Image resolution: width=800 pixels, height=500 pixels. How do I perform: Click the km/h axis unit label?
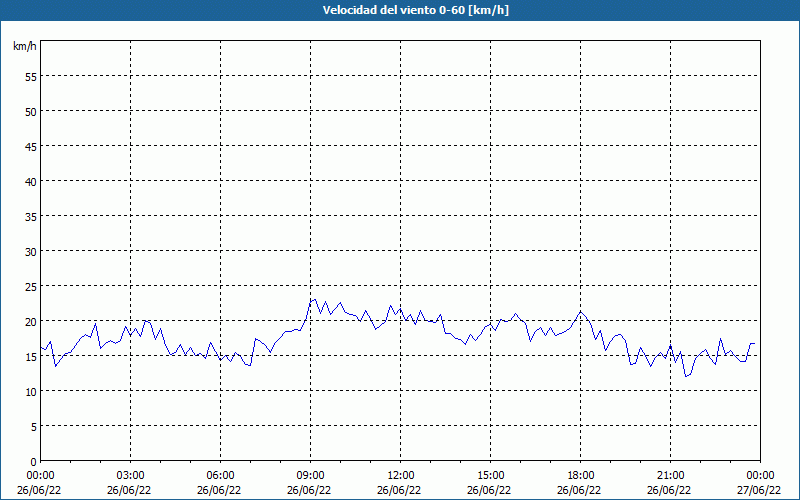point(24,46)
